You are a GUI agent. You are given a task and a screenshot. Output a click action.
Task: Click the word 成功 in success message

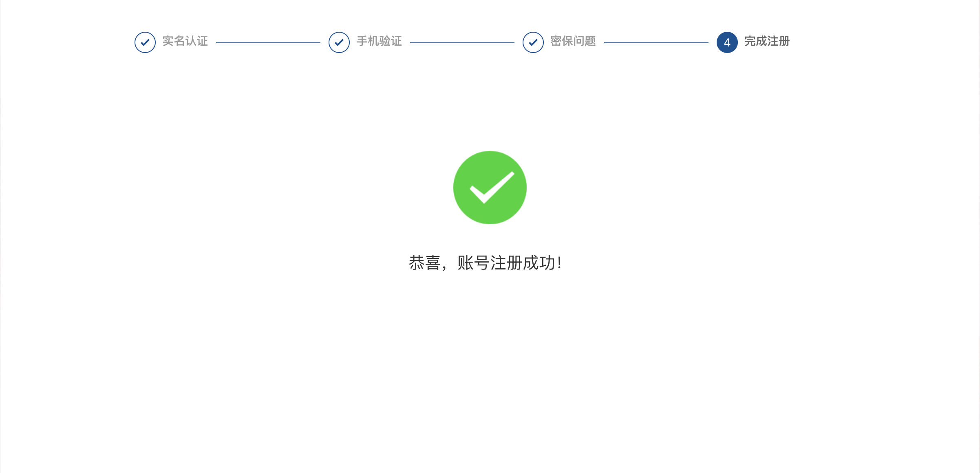click(539, 263)
